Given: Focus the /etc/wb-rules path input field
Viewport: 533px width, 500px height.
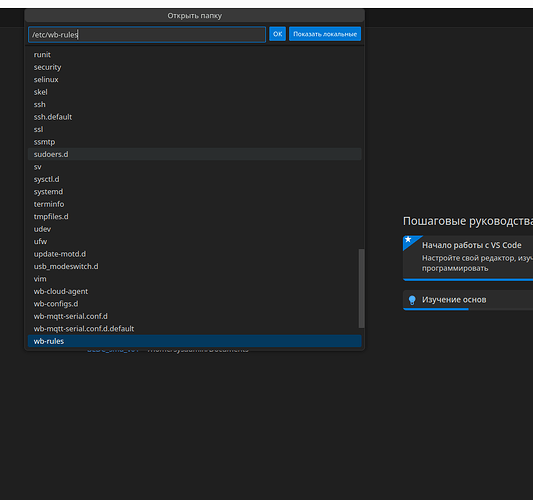Looking at the screenshot, I should 147,34.
